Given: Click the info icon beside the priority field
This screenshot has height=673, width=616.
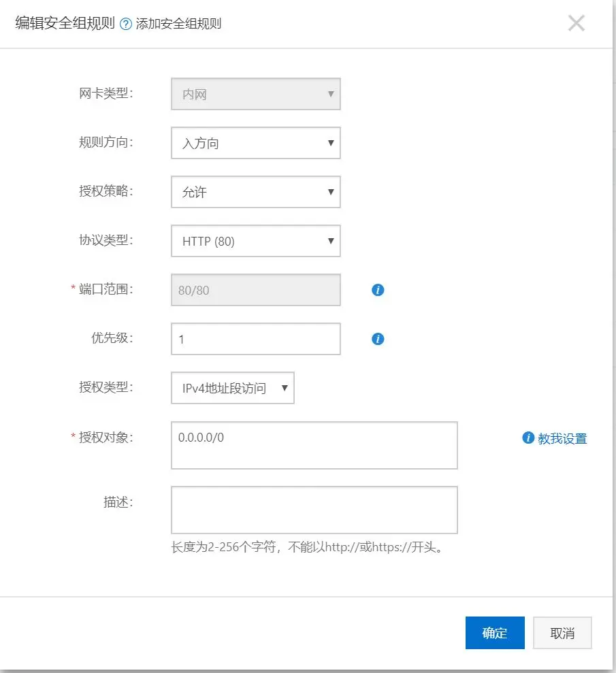Looking at the screenshot, I should [377, 339].
